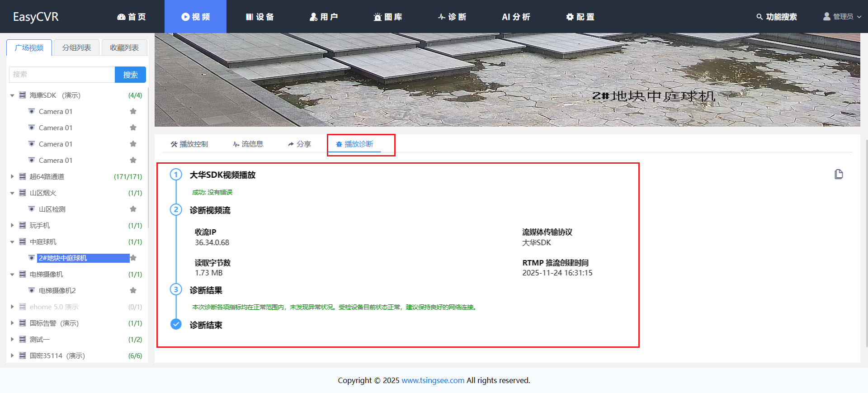Screen dimensions: 868x393
Task: Open the 管理员 account dropdown
Action: [842, 17]
